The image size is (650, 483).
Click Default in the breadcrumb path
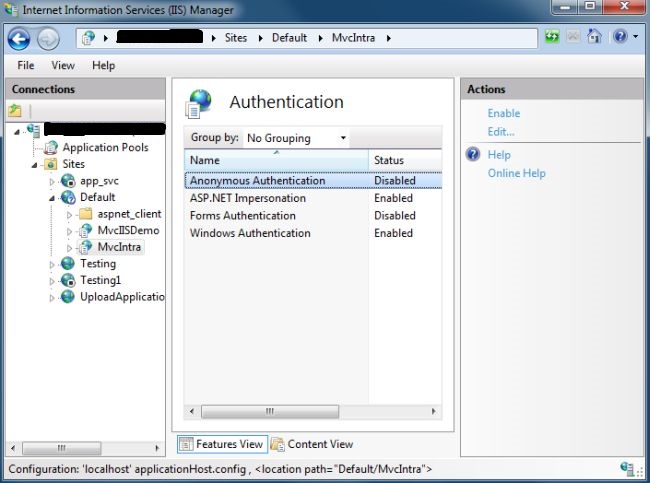(x=289, y=38)
